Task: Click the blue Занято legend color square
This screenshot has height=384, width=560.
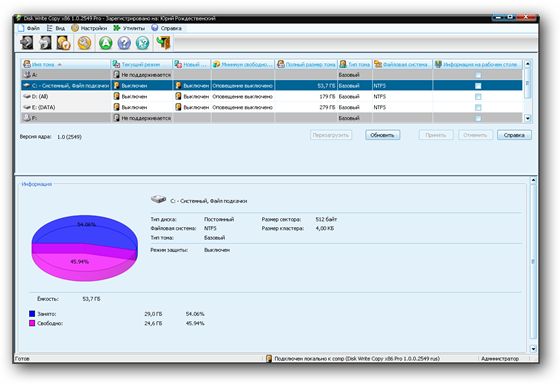Action: tap(32, 314)
